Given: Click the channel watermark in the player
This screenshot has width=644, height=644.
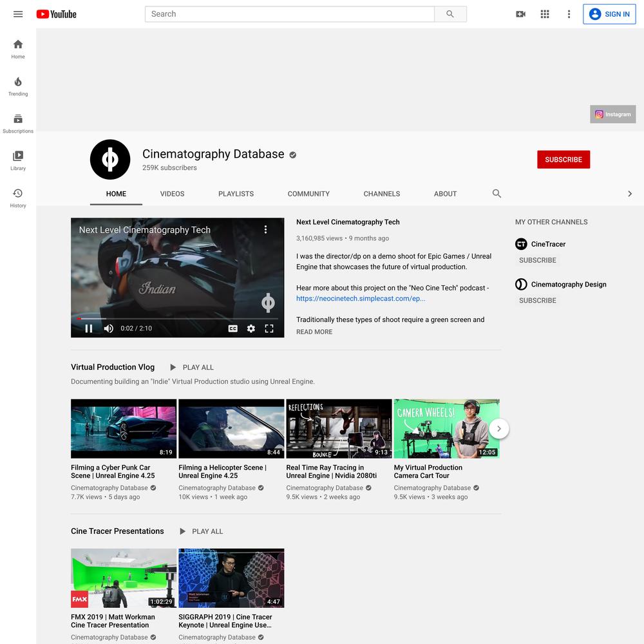Looking at the screenshot, I should coord(268,303).
